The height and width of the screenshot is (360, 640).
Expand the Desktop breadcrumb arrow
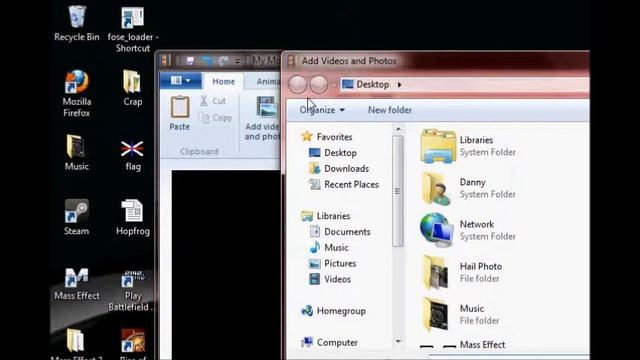pos(400,84)
